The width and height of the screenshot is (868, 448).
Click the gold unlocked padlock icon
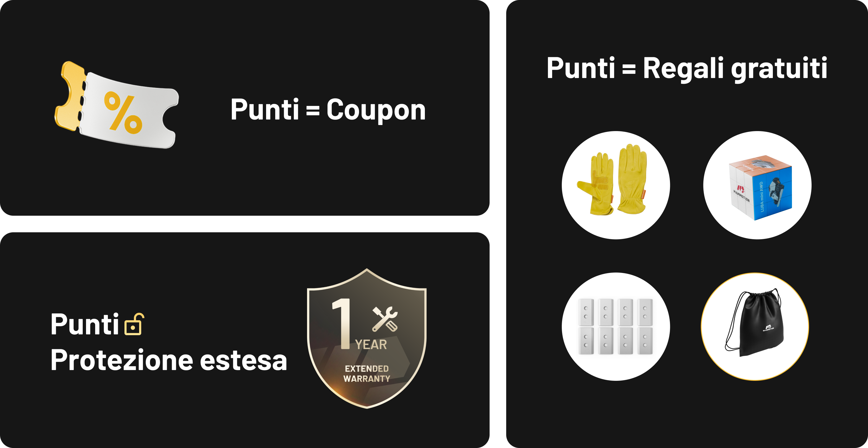tap(134, 324)
